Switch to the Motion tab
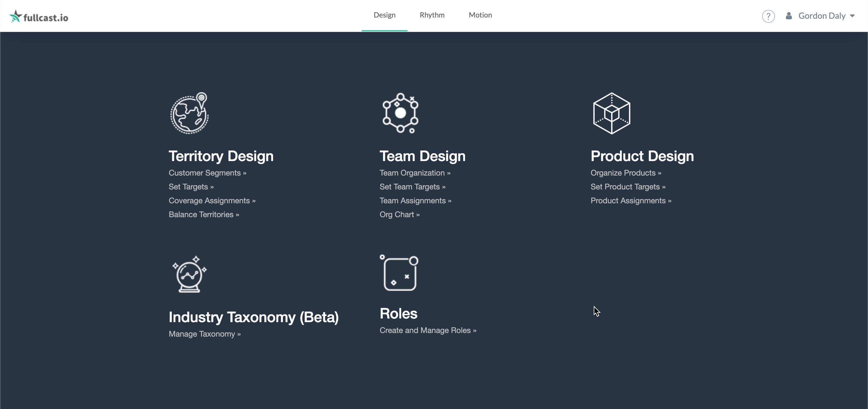Viewport: 868px width, 409px height. (480, 15)
